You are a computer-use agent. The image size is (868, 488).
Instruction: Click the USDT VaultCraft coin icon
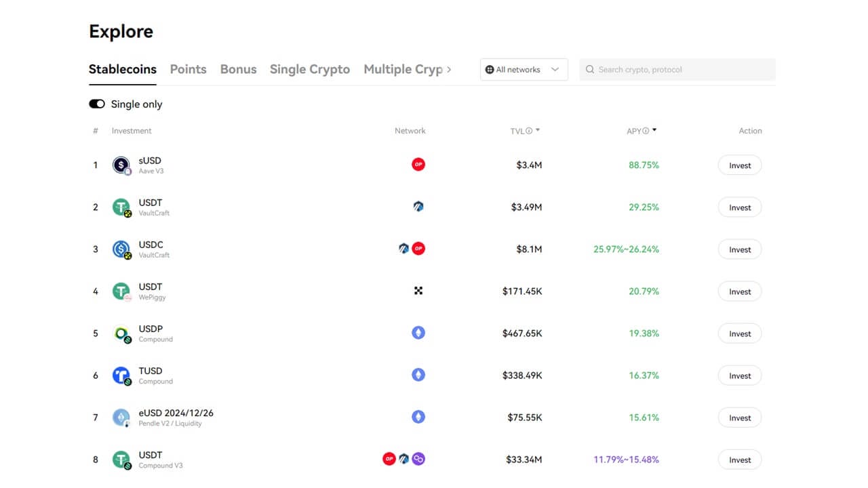pyautogui.click(x=121, y=207)
